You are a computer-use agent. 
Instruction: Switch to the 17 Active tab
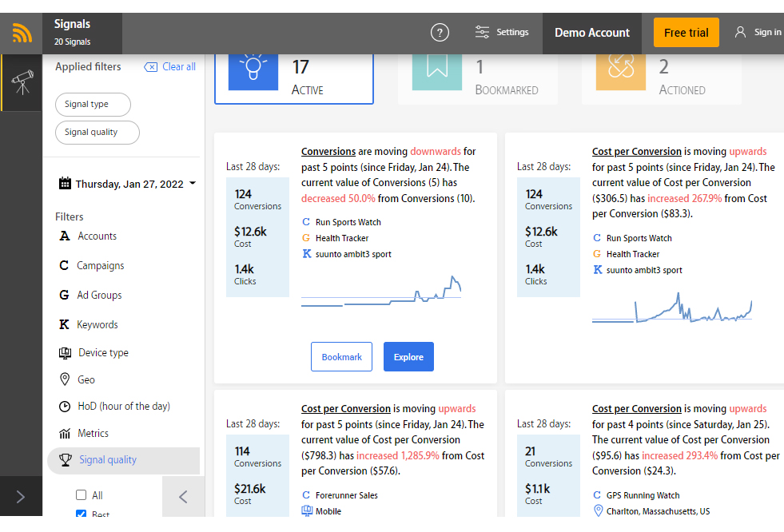[294, 79]
